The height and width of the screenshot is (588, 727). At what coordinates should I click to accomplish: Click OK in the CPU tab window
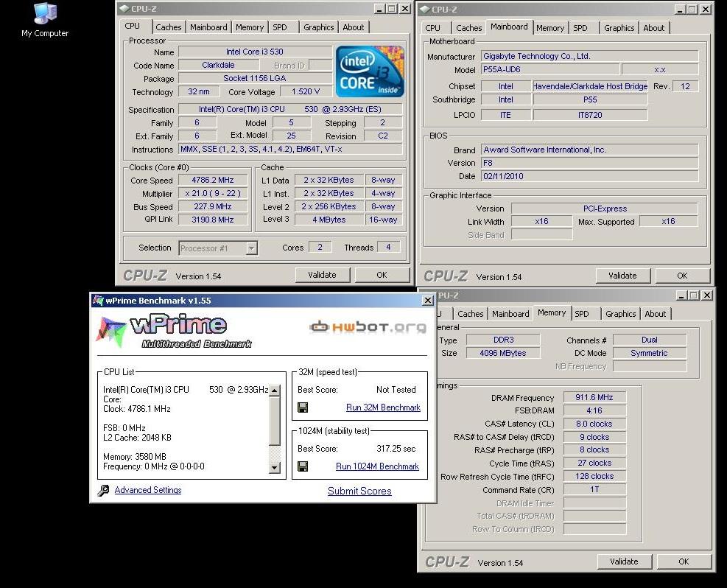tap(382, 275)
